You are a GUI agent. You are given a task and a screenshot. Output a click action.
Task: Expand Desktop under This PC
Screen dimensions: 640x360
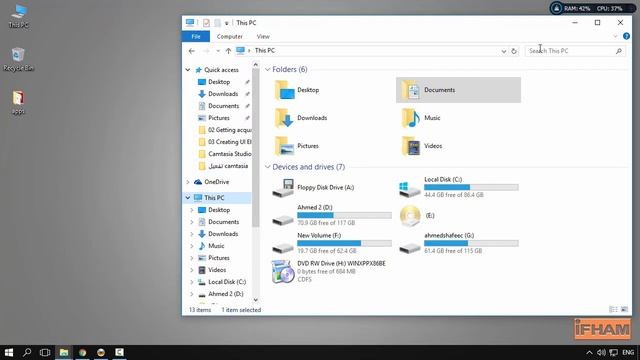tap(192, 210)
